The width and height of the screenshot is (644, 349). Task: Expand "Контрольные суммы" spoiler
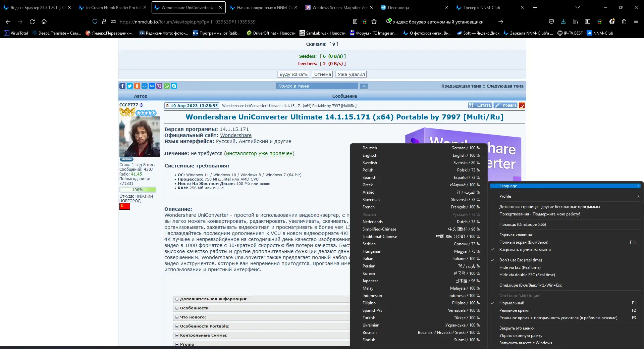coord(204,335)
